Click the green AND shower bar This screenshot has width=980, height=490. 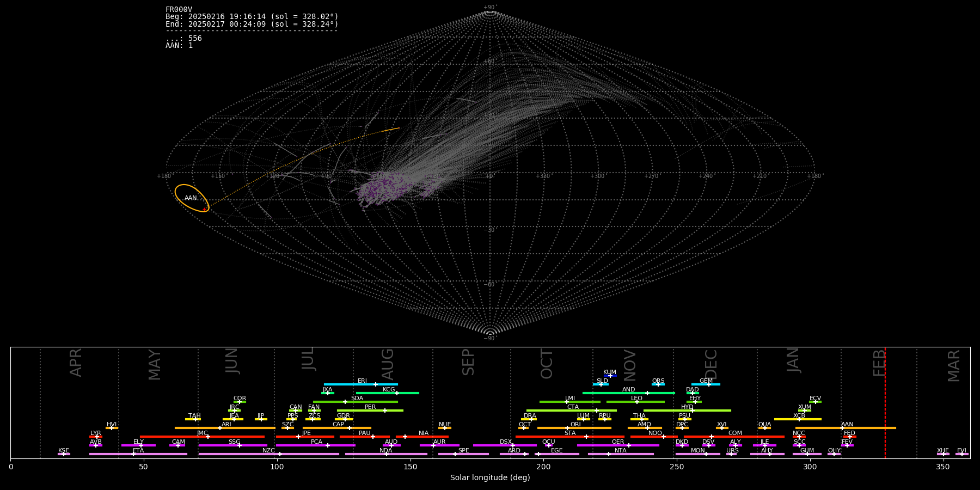[x=629, y=393]
